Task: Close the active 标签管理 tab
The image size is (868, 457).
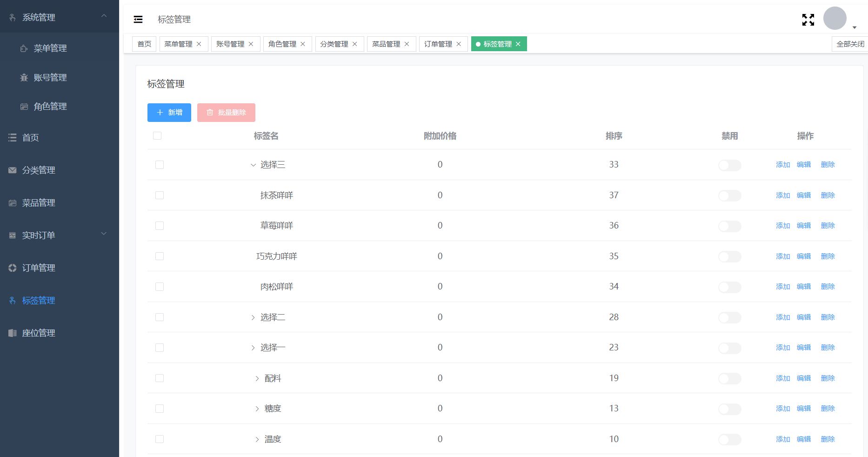Action: tap(518, 44)
